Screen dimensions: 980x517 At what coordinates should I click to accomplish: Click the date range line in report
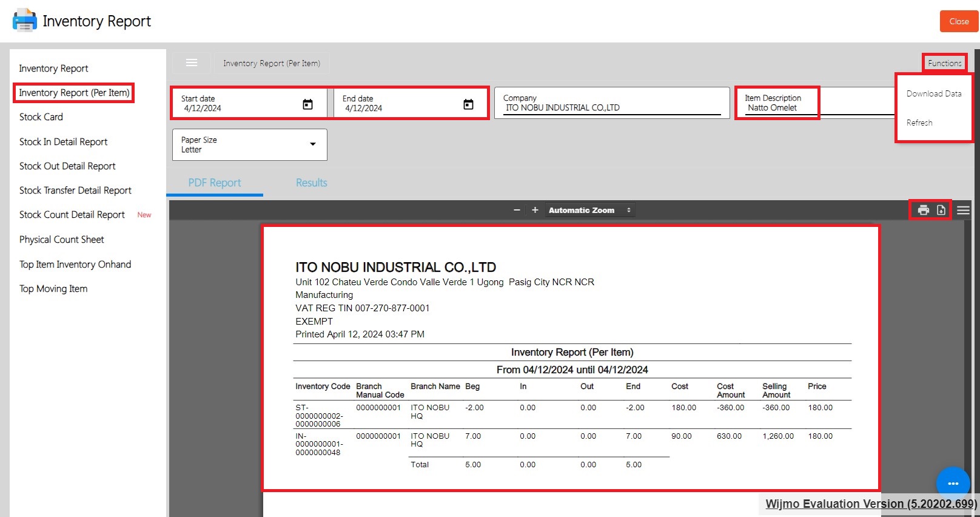tap(572, 370)
